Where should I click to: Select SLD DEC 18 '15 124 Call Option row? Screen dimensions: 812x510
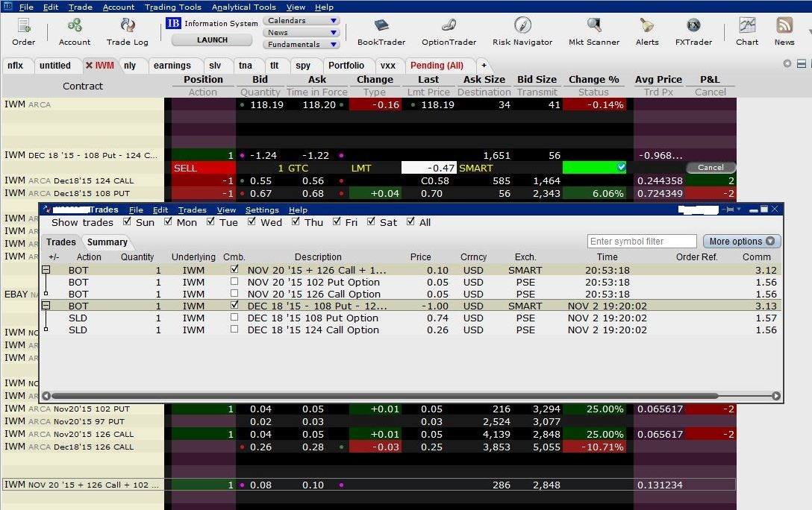(x=411, y=330)
